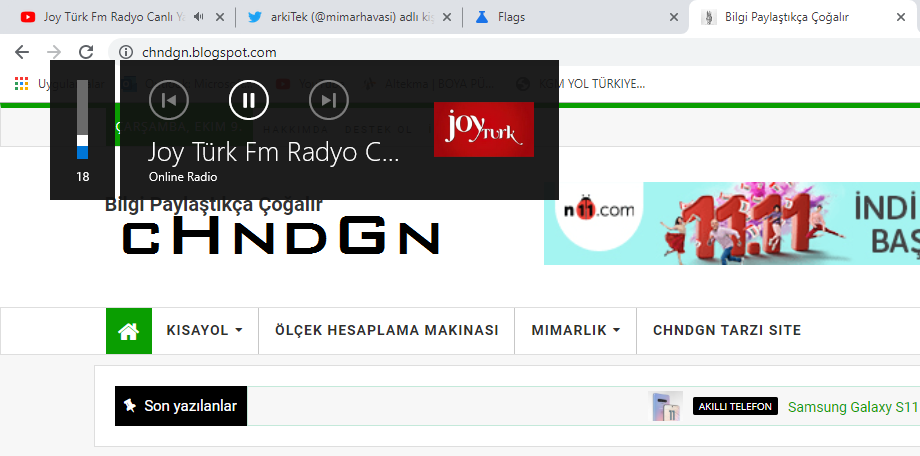Image resolution: width=920 pixels, height=456 pixels.
Task: Go forward with the browser forward arrow
Action: 54,52
